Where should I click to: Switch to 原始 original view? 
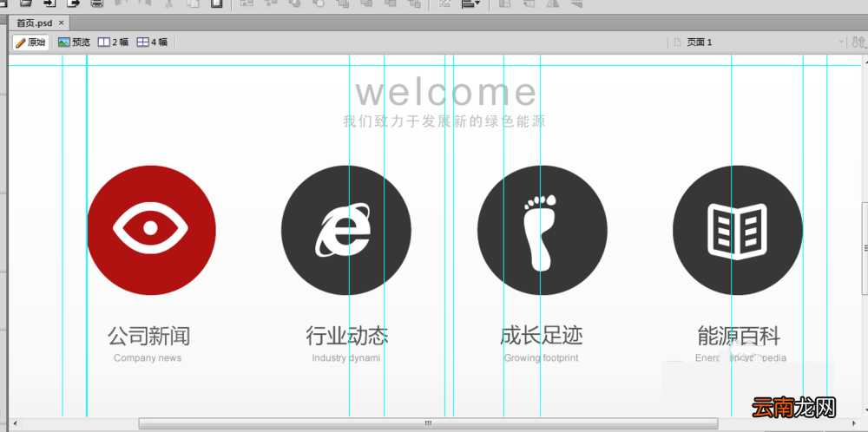pyautogui.click(x=30, y=42)
